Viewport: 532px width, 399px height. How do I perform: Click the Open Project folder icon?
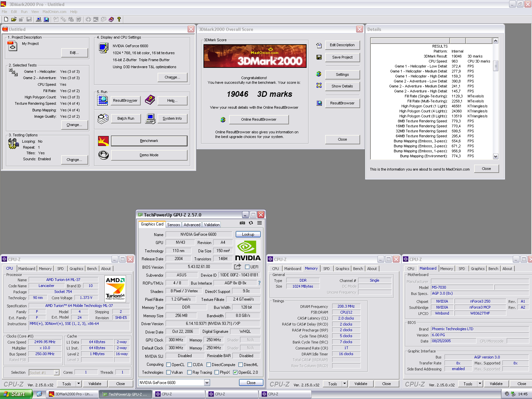pyautogui.click(x=14, y=20)
